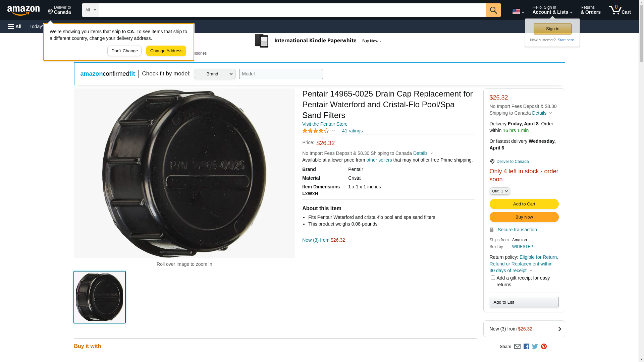Open the Brand dropdown for fit check
This screenshot has width=644, height=362.
tap(215, 74)
